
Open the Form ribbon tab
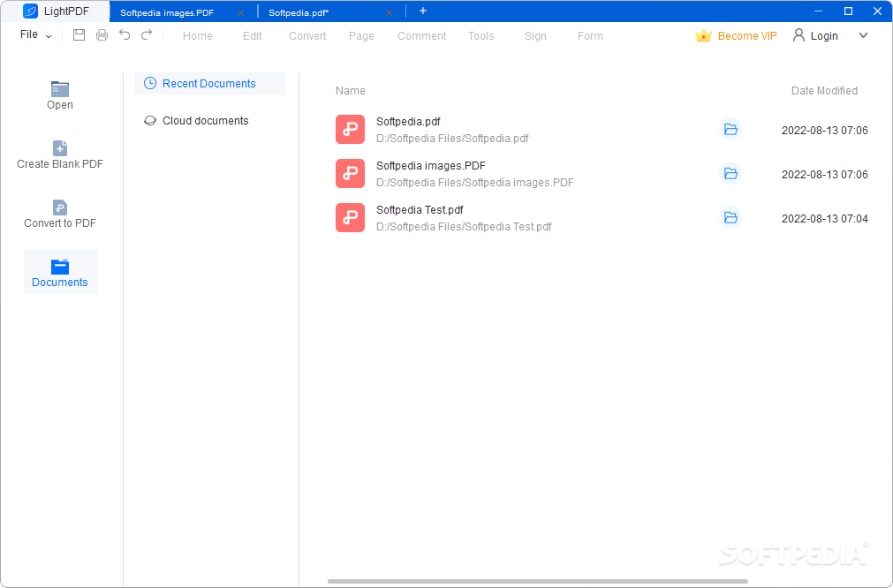590,36
